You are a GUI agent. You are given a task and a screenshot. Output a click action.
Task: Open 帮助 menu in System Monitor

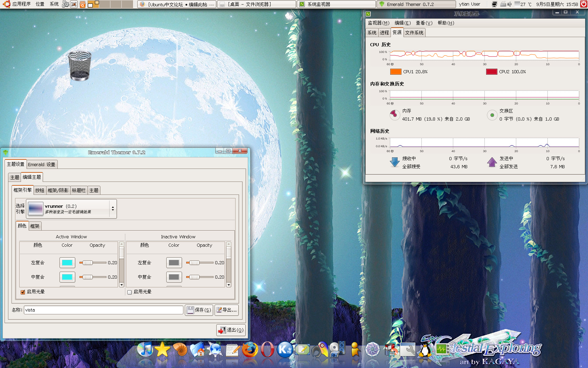pyautogui.click(x=446, y=23)
